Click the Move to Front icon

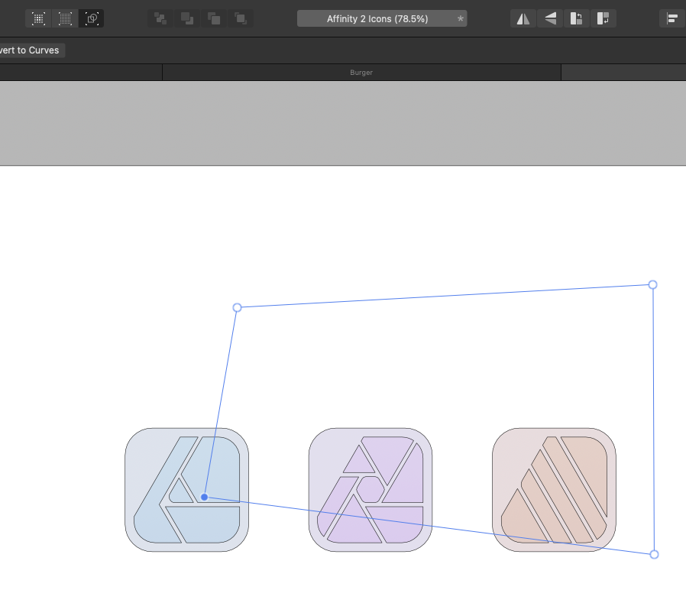241,18
